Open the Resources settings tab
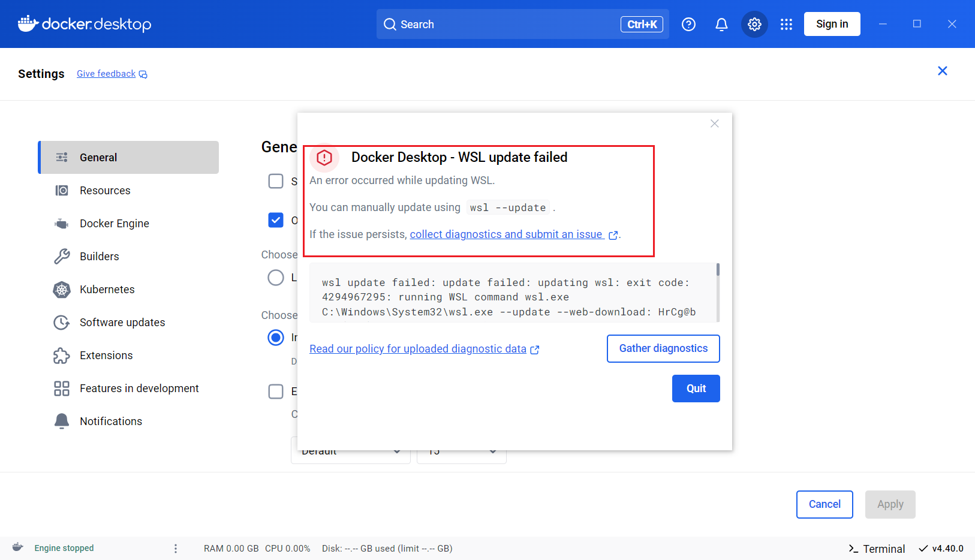 click(x=128, y=190)
